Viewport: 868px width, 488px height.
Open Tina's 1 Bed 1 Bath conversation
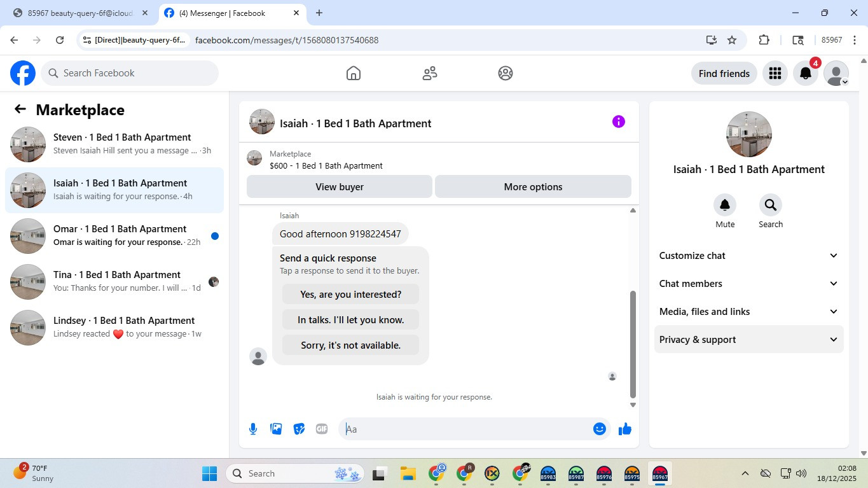click(114, 282)
